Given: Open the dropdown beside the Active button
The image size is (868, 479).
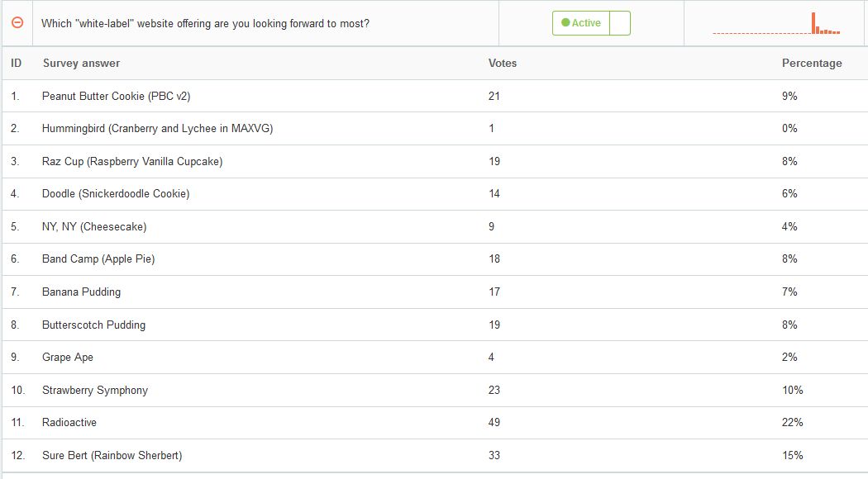Looking at the screenshot, I should (620, 23).
